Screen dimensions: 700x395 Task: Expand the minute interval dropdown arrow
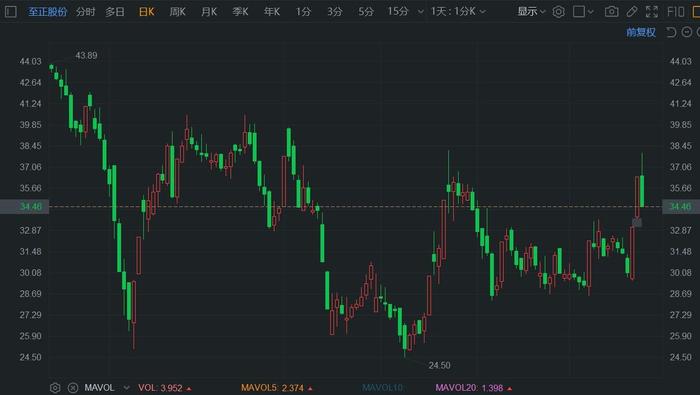point(420,12)
